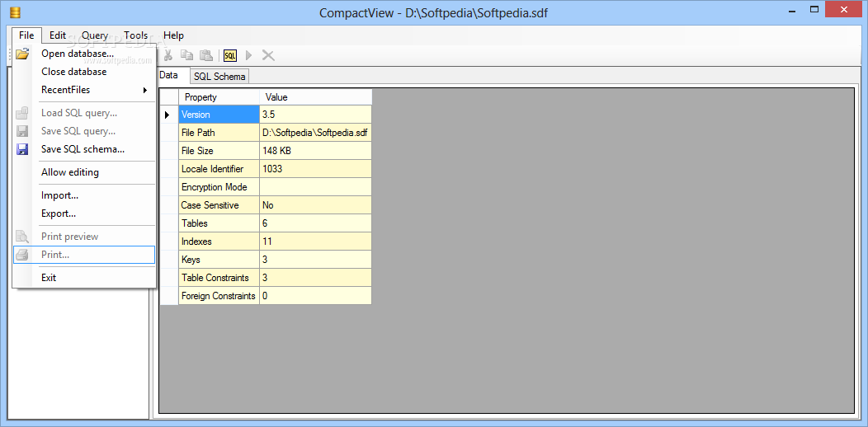Click the Value column header
Screen dimensions: 868x427
tap(315, 97)
